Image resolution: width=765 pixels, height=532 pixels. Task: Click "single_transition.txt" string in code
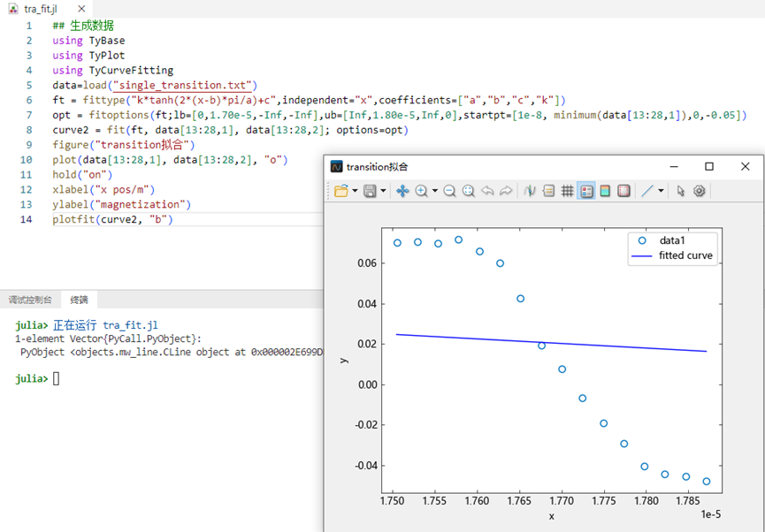(x=182, y=86)
